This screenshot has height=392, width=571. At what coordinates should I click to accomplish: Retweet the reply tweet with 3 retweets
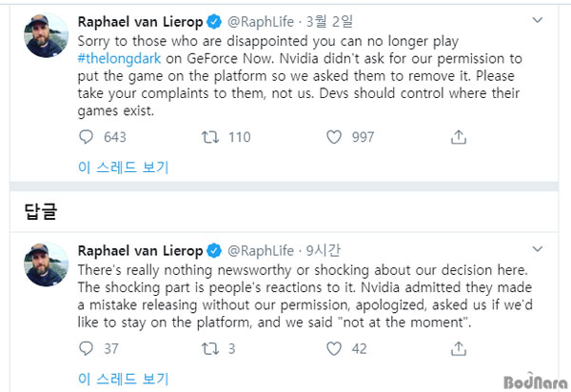(210, 348)
